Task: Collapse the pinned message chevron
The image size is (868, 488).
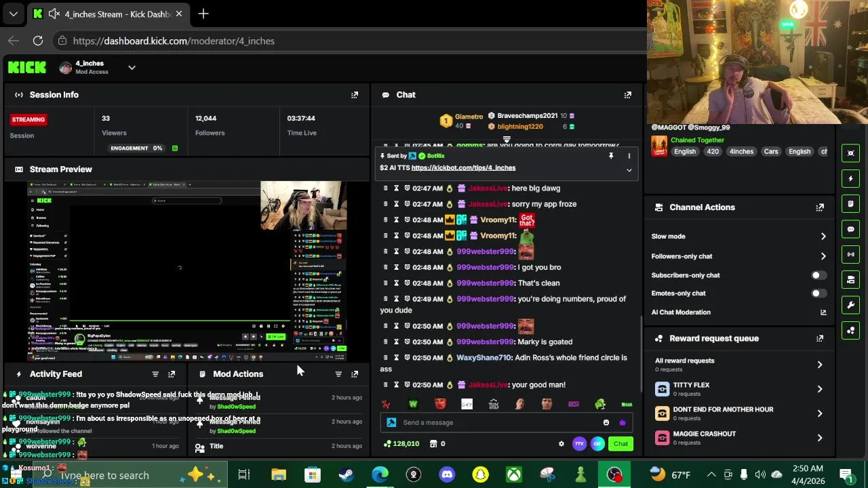Action: point(629,170)
